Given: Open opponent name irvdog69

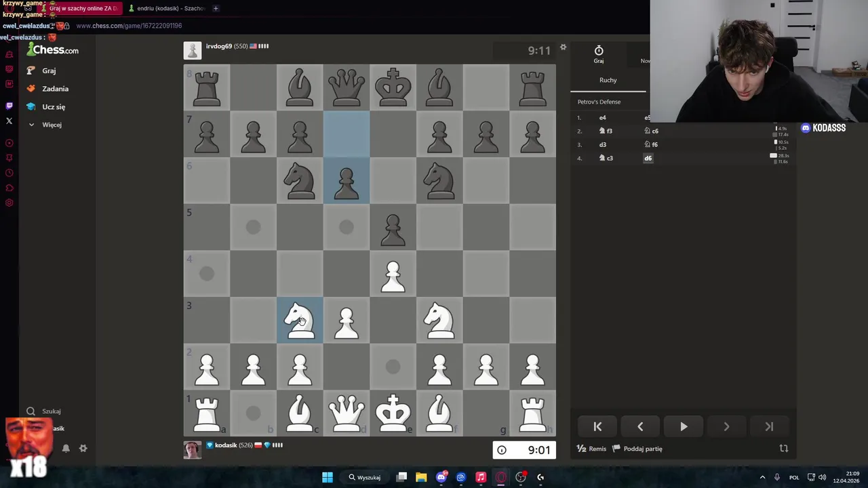Looking at the screenshot, I should pyautogui.click(x=218, y=46).
